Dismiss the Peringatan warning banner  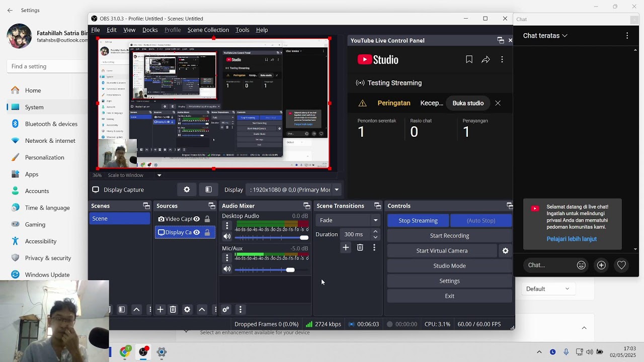pyautogui.click(x=498, y=103)
